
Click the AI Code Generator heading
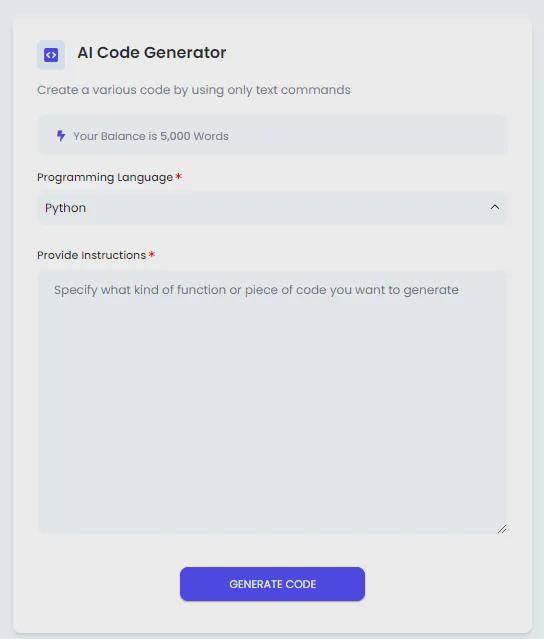pyautogui.click(x=152, y=53)
